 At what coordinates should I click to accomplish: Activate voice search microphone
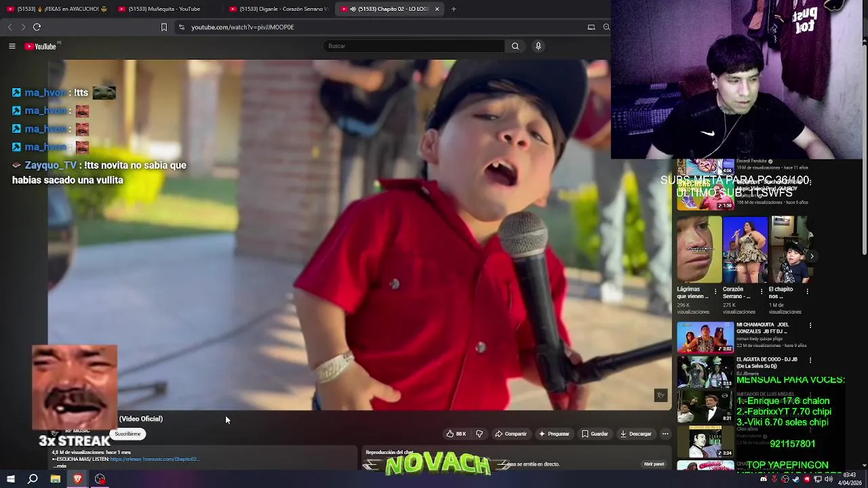(538, 46)
